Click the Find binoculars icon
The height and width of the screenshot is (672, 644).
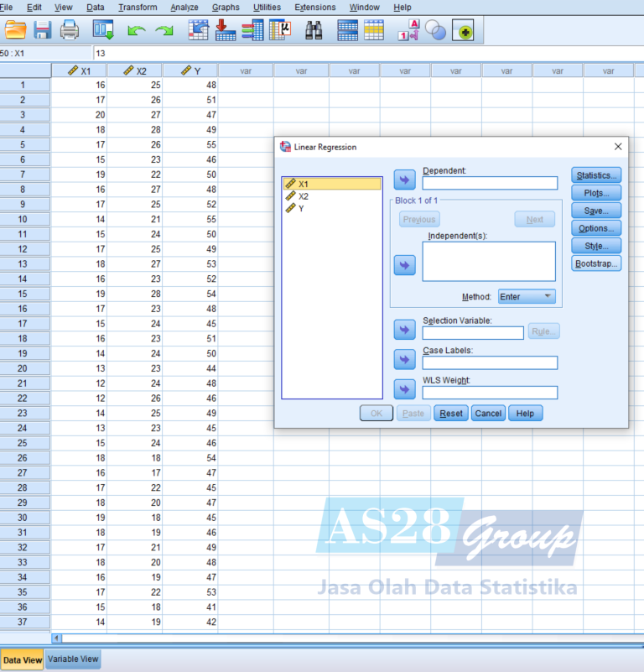pyautogui.click(x=314, y=31)
